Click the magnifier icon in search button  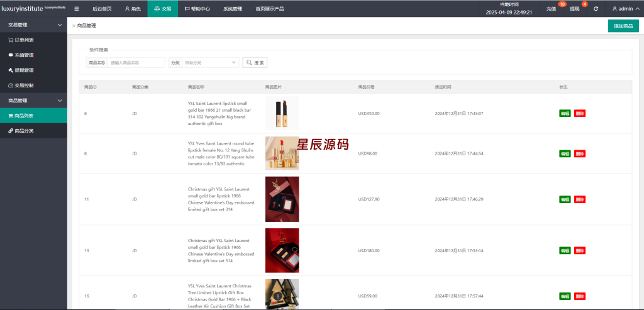pos(249,62)
